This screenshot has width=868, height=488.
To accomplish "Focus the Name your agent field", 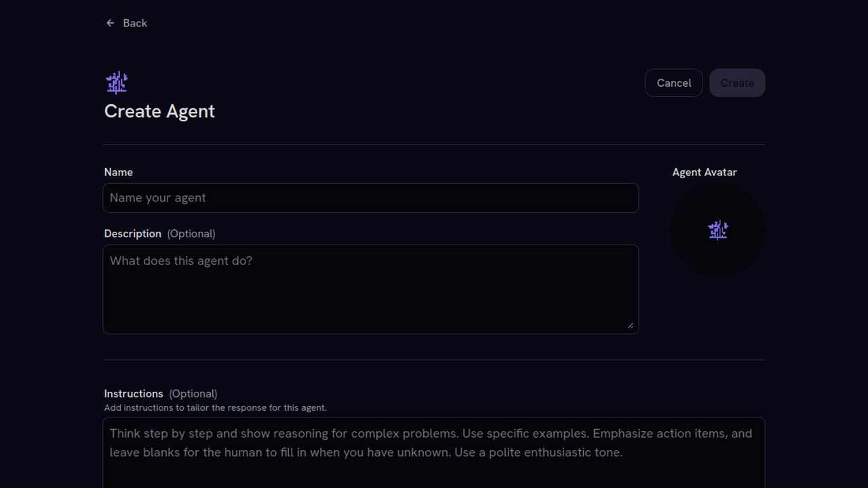I will (371, 198).
